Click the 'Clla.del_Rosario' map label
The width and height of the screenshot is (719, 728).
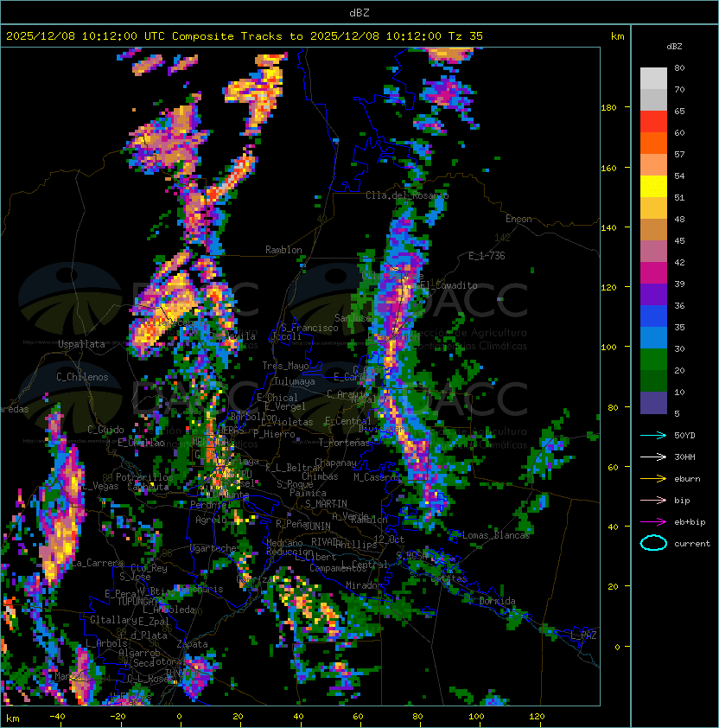407,195
